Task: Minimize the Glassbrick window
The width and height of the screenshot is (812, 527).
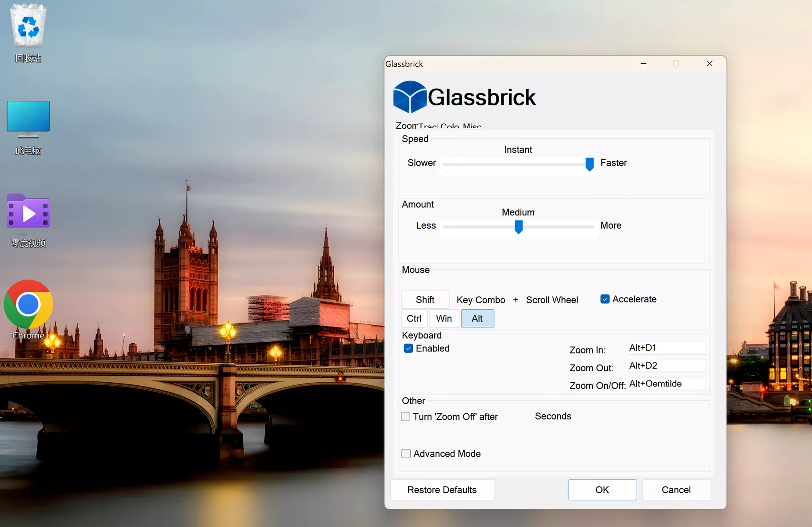Action: point(643,64)
